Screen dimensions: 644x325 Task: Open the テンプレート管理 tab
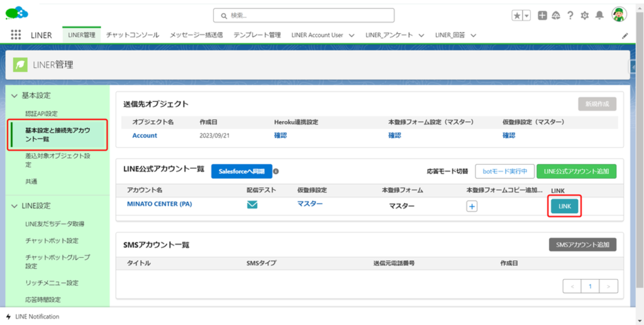click(257, 35)
